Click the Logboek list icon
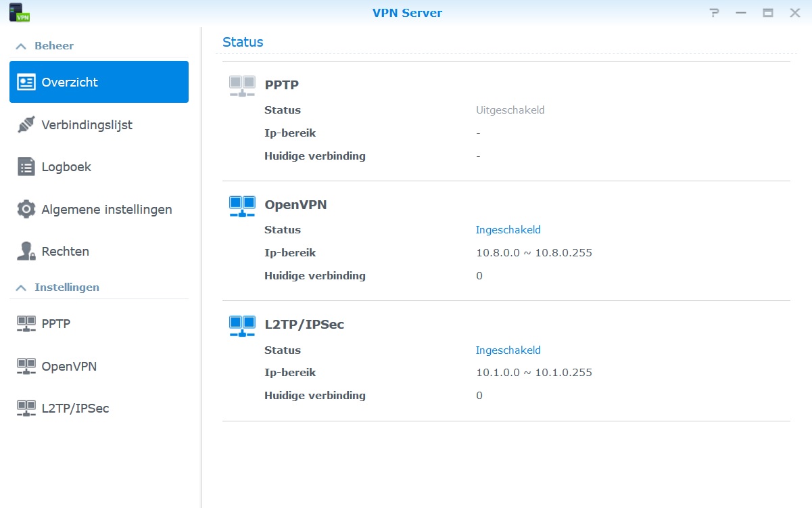The height and width of the screenshot is (508, 812). click(x=26, y=167)
